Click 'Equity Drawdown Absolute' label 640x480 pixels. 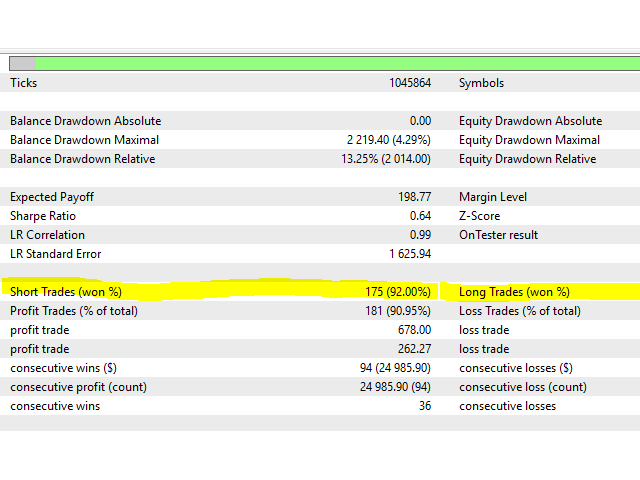[530, 121]
